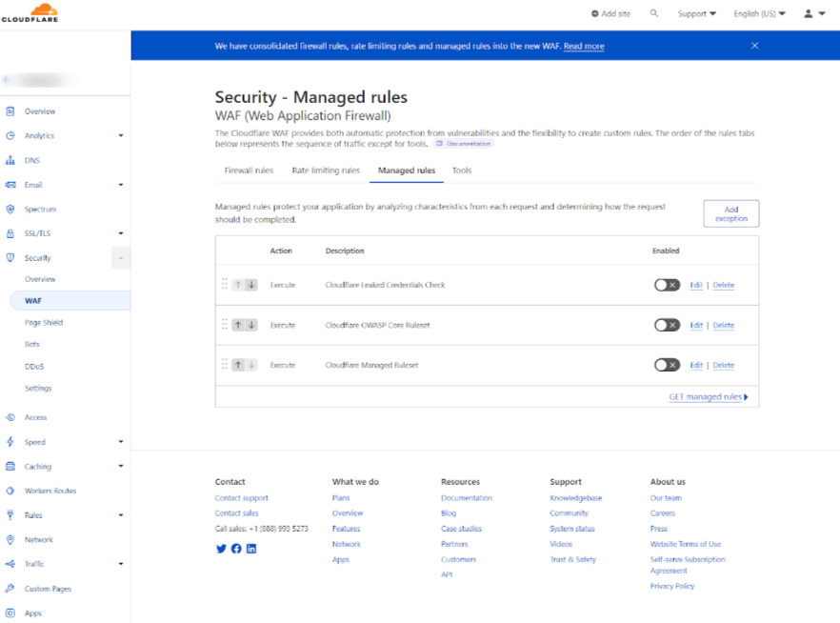Expand the Speed sidebar menu arrow
Image resolution: width=840 pixels, height=623 pixels.
[x=121, y=442]
